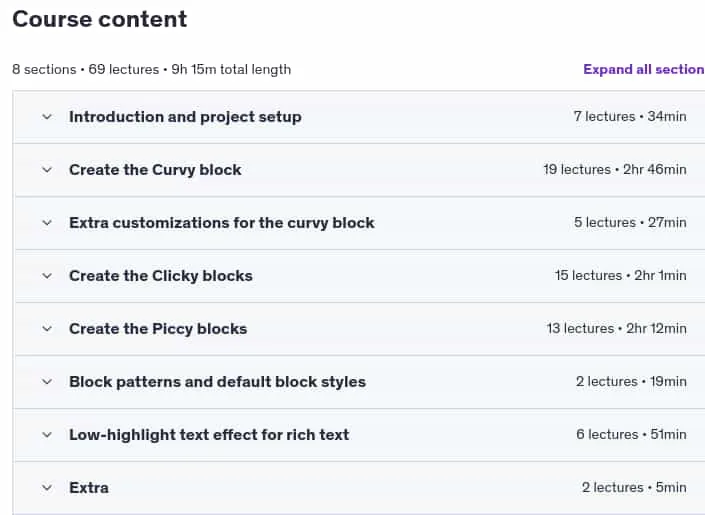Click the 6 lectures 51min summary
Viewport: 705px width, 515px height.
631,434
